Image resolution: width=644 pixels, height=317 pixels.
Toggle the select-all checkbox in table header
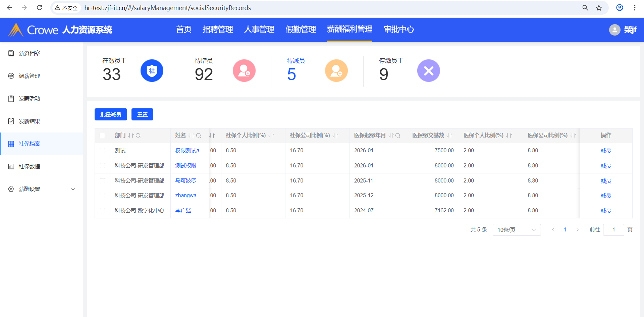102,136
